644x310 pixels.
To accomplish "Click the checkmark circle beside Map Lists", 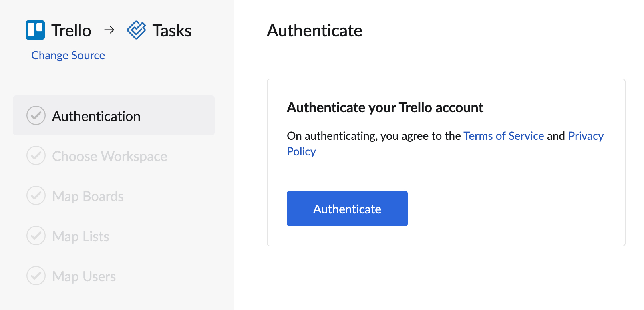I will point(36,236).
